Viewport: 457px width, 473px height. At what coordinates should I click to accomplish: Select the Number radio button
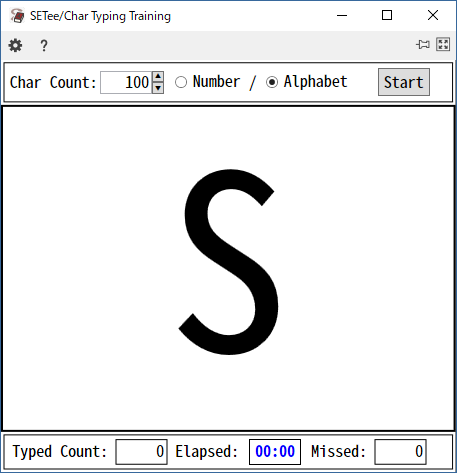click(x=181, y=82)
